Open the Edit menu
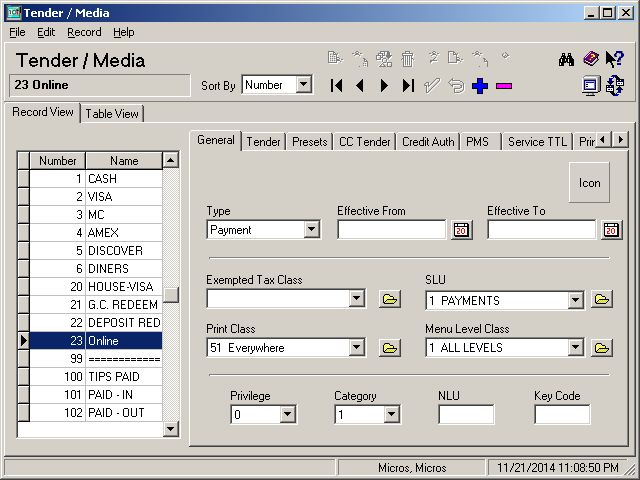Screen dimensions: 640x480 point(46,32)
